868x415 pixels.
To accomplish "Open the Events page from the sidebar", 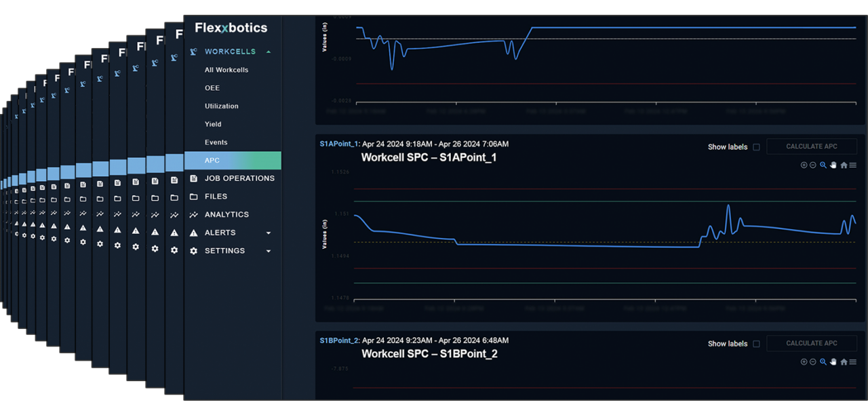I will [x=216, y=142].
